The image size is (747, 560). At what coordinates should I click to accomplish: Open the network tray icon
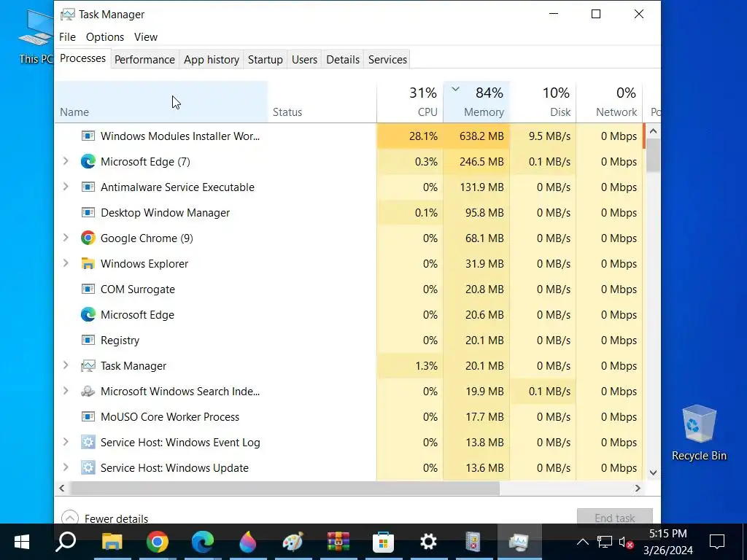pyautogui.click(x=605, y=542)
